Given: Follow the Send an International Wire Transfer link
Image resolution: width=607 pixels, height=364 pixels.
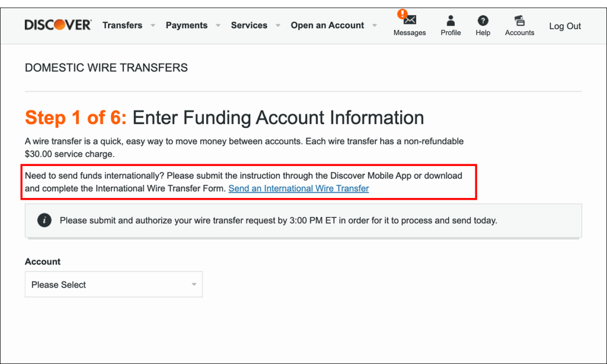Looking at the screenshot, I should (299, 189).
